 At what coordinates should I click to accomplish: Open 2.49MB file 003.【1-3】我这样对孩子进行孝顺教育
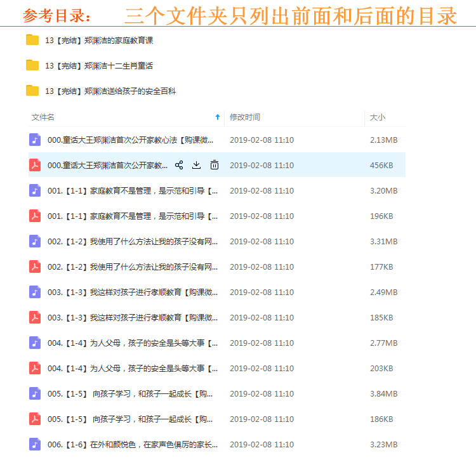click(133, 292)
